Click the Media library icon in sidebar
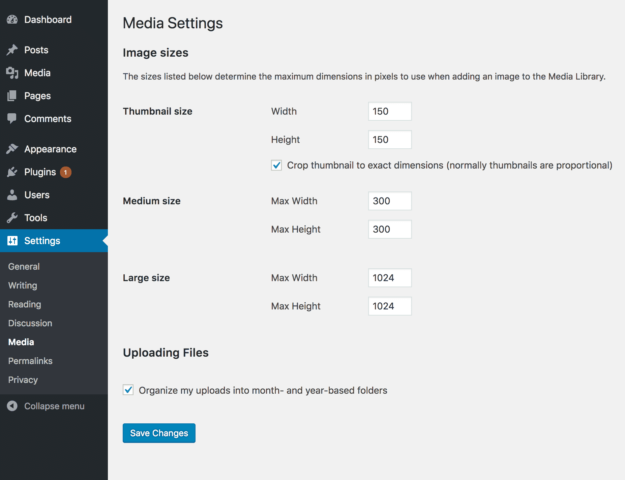The height and width of the screenshot is (480, 625). (x=12, y=73)
